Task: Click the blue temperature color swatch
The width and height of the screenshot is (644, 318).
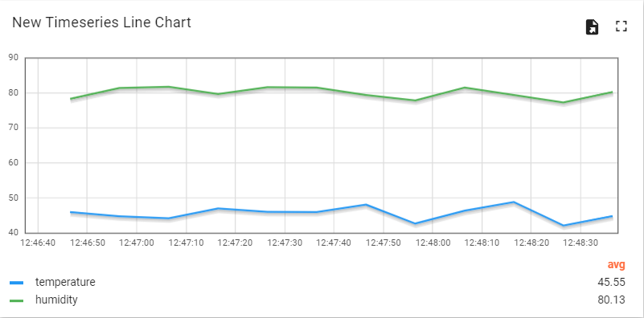Action: [17, 283]
